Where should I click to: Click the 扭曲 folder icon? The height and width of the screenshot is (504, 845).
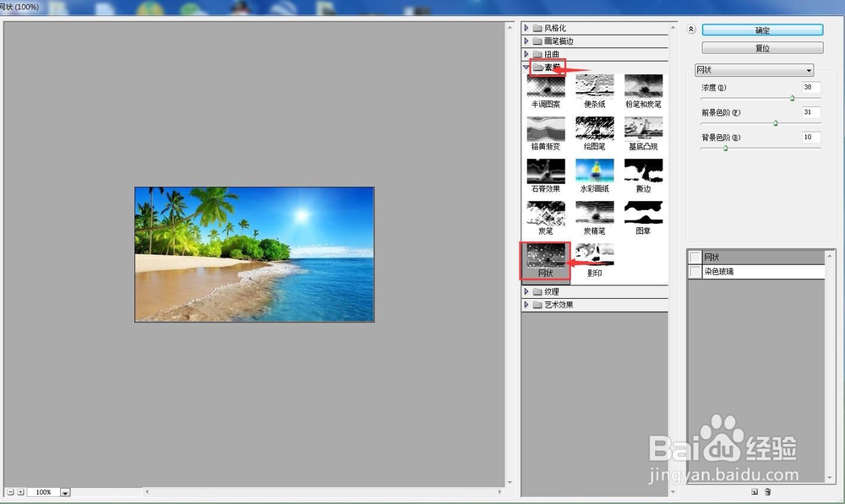537,54
